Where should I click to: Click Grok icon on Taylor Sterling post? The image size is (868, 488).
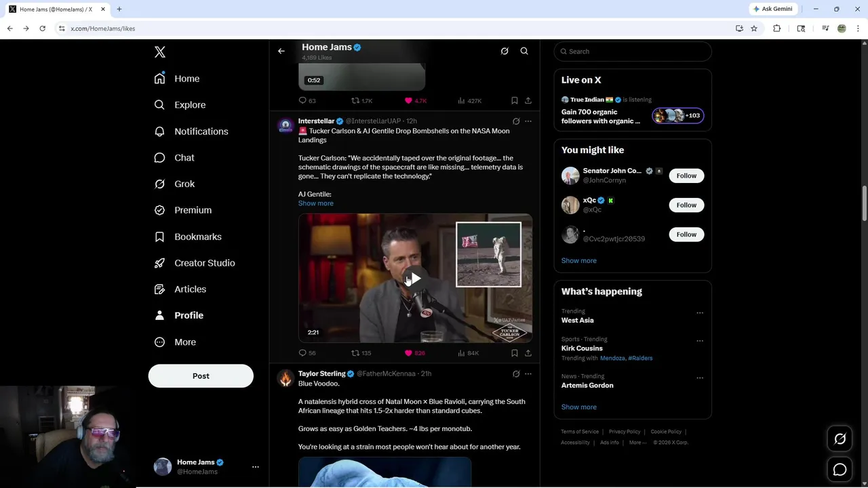pyautogui.click(x=516, y=373)
